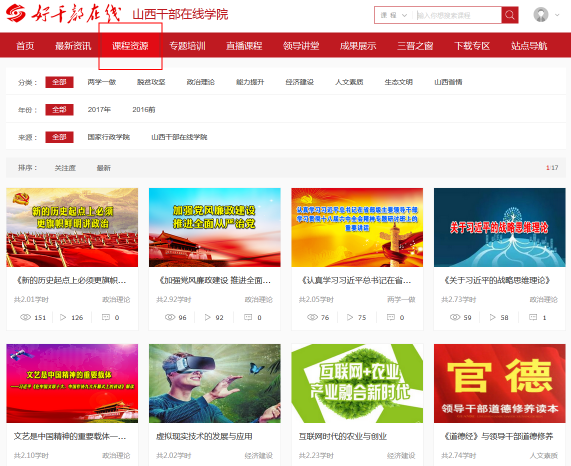The image size is (571, 466).
Task: Select 全部 in the 分类 filter row
Action: [59, 82]
